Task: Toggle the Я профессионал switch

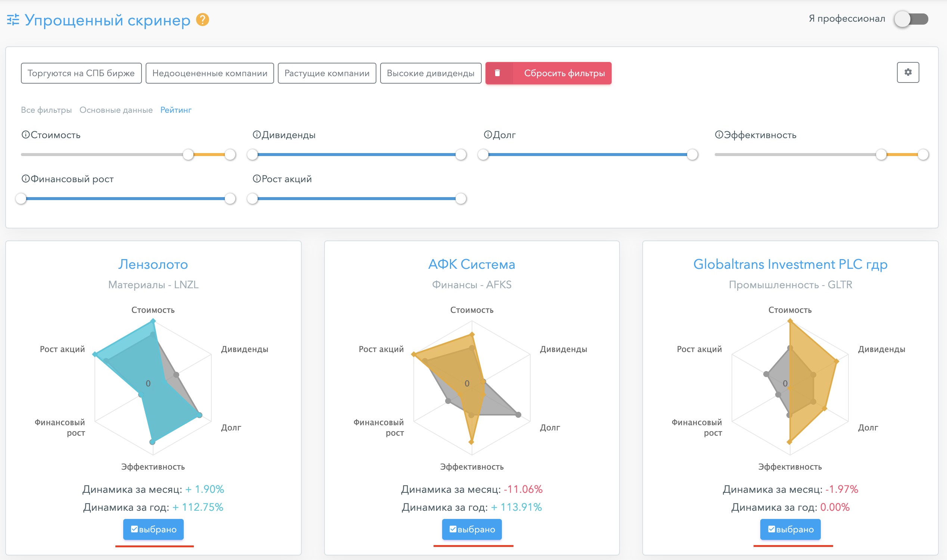Action: [911, 19]
